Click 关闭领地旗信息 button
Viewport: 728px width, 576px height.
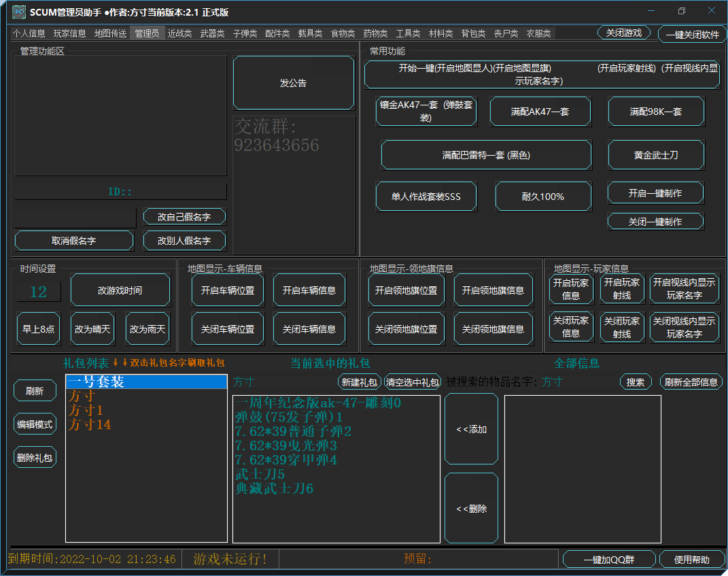[x=493, y=329]
